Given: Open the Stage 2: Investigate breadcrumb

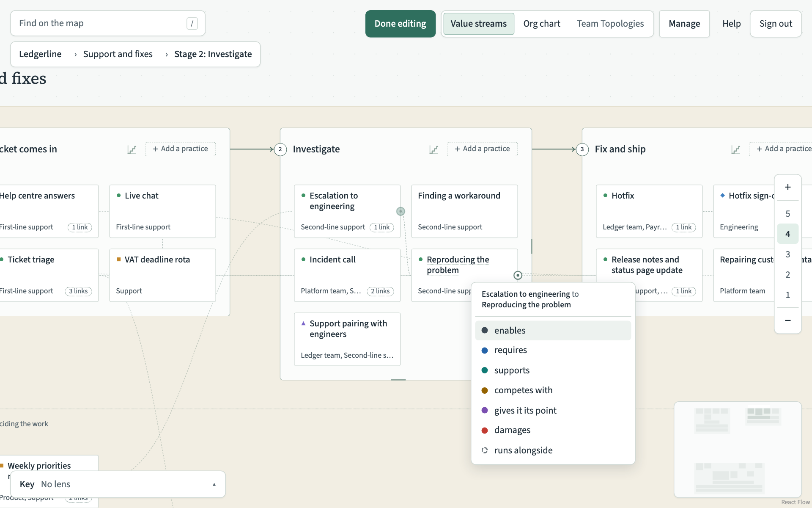Looking at the screenshot, I should (213, 54).
